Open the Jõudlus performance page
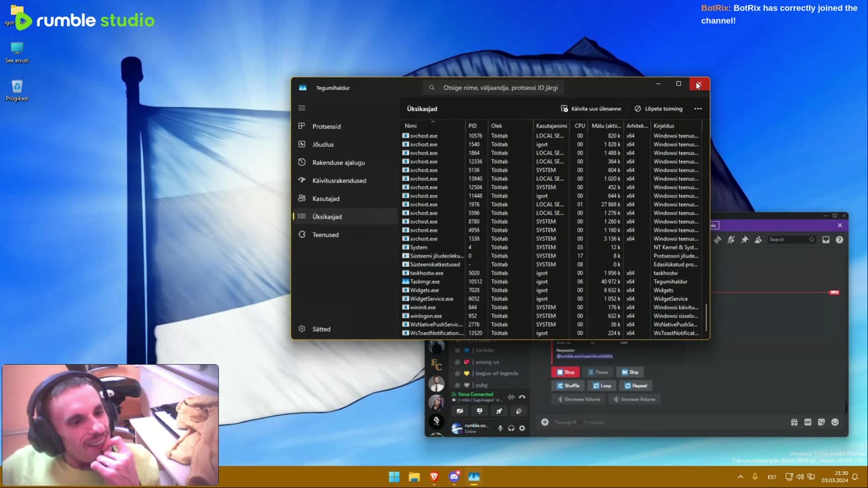Viewport: 868px width, 488px height. click(323, 144)
